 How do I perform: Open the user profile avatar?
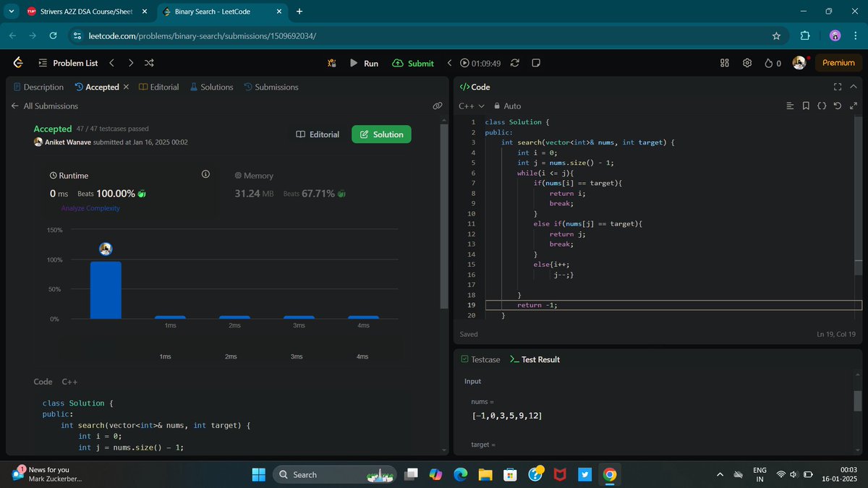pyautogui.click(x=799, y=63)
